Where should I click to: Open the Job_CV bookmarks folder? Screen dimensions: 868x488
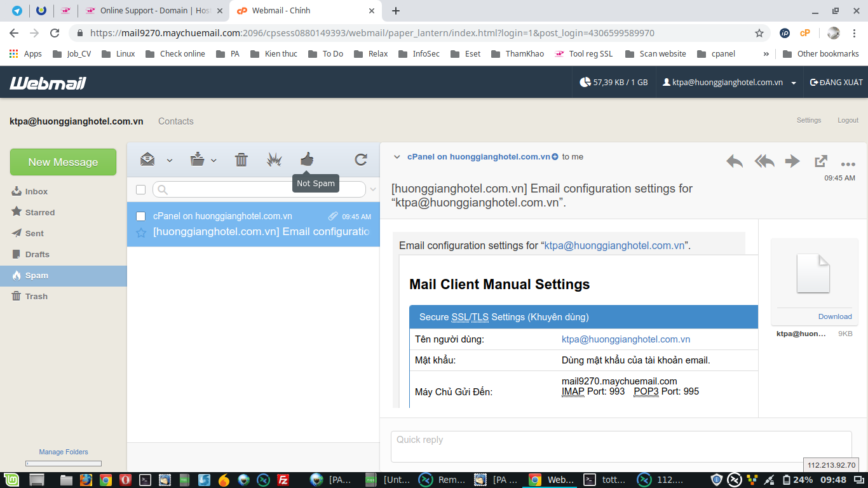72,54
